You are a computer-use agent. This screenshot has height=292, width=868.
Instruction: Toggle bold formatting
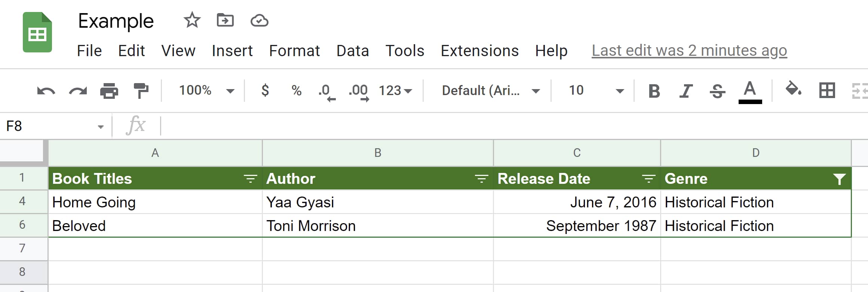(x=654, y=91)
